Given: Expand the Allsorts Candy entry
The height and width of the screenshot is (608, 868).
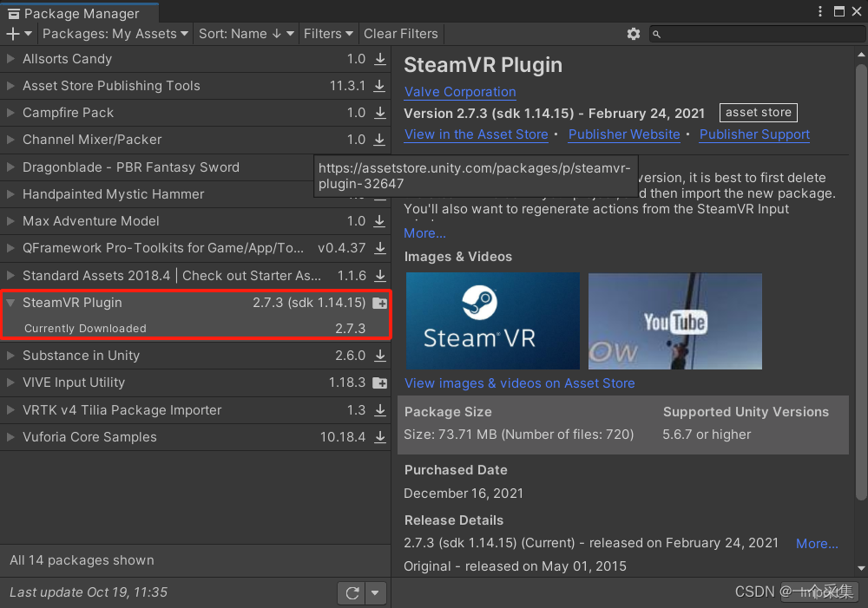Looking at the screenshot, I should coord(10,58).
